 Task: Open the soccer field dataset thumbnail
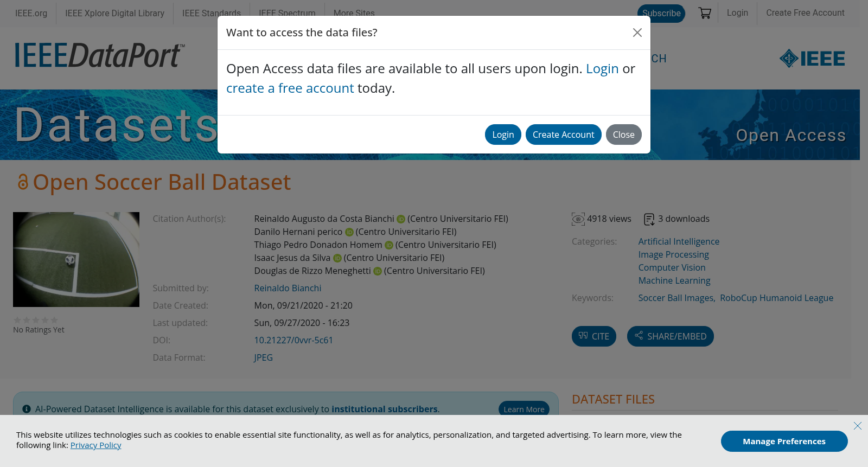click(x=76, y=259)
